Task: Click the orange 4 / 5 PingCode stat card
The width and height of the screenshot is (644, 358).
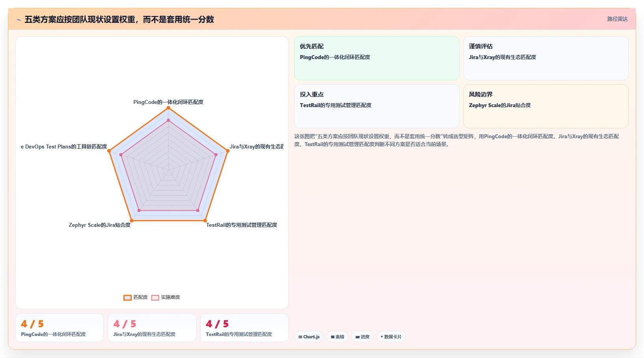Action: click(60, 328)
